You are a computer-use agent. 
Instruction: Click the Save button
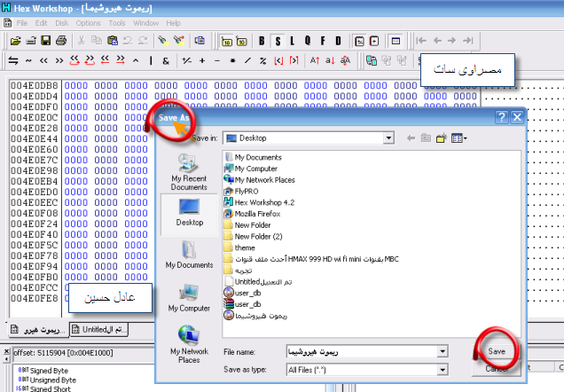click(x=497, y=351)
